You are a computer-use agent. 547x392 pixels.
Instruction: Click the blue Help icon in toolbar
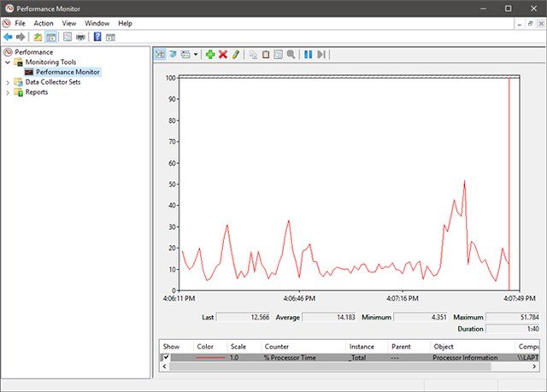(97, 37)
